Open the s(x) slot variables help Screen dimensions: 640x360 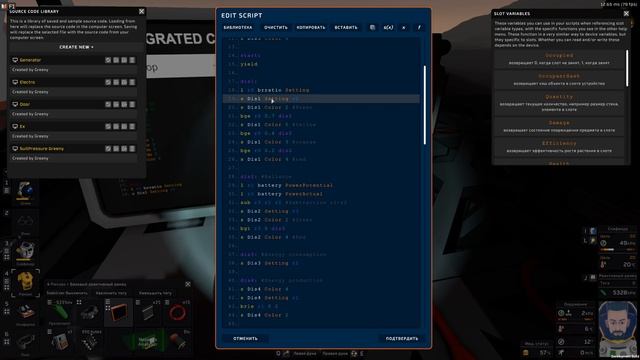coord(388,27)
